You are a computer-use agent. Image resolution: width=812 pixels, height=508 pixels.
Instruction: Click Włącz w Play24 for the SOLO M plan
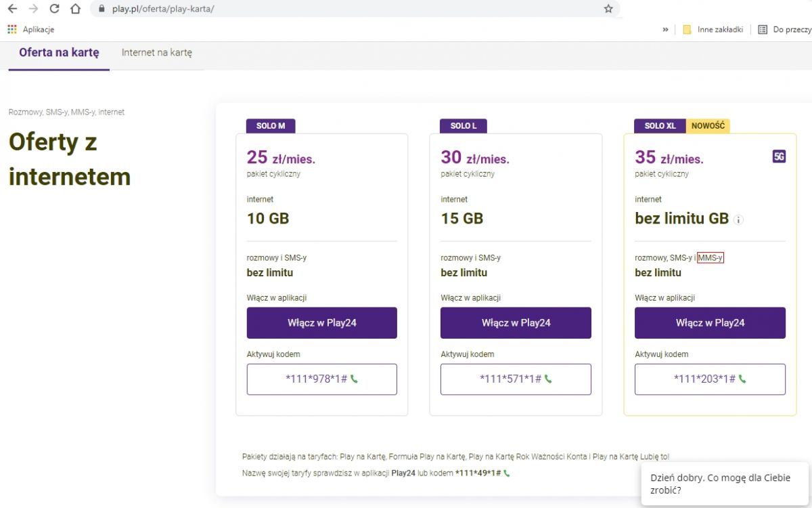click(321, 323)
